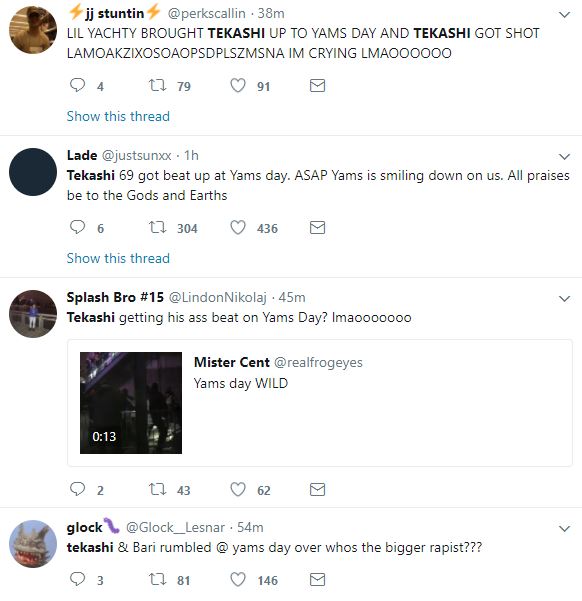Expand the menu arrow on Lade's tweet
This screenshot has height=601, width=582.
coord(564,157)
